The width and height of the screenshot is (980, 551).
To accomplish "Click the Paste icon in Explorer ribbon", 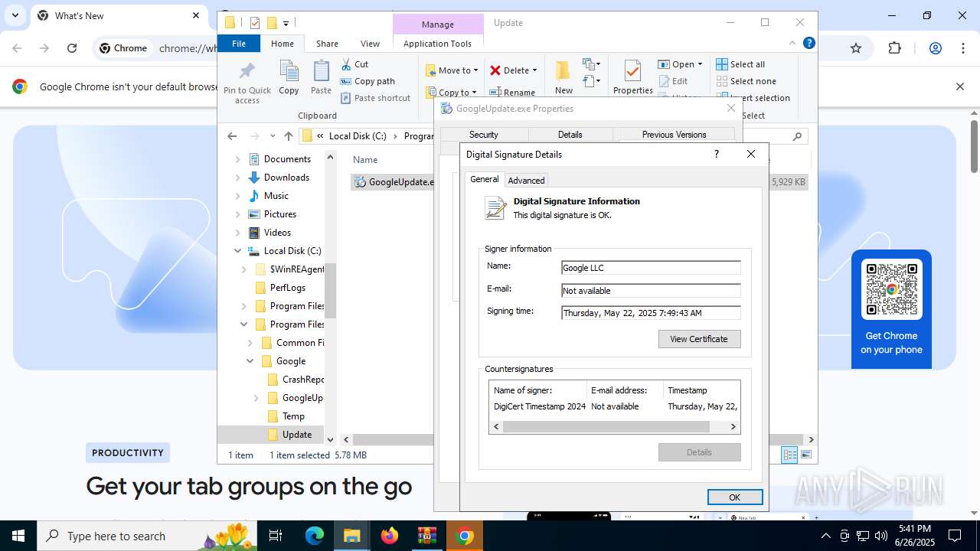I will pos(321,77).
